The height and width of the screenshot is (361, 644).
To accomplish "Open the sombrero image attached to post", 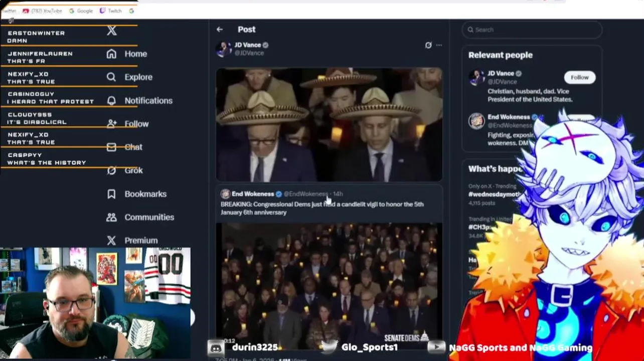I will [x=329, y=124].
